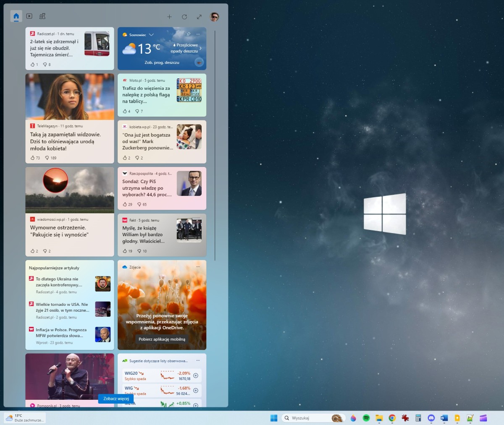Click Pobierz aplikację mobilną in the OneDrive widget
The image size is (504, 425).
click(x=162, y=339)
